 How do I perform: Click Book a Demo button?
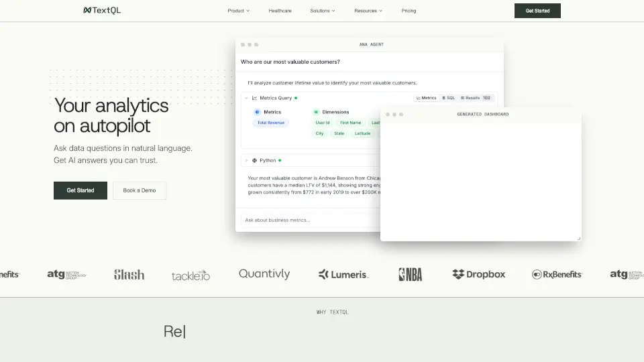pos(140,190)
